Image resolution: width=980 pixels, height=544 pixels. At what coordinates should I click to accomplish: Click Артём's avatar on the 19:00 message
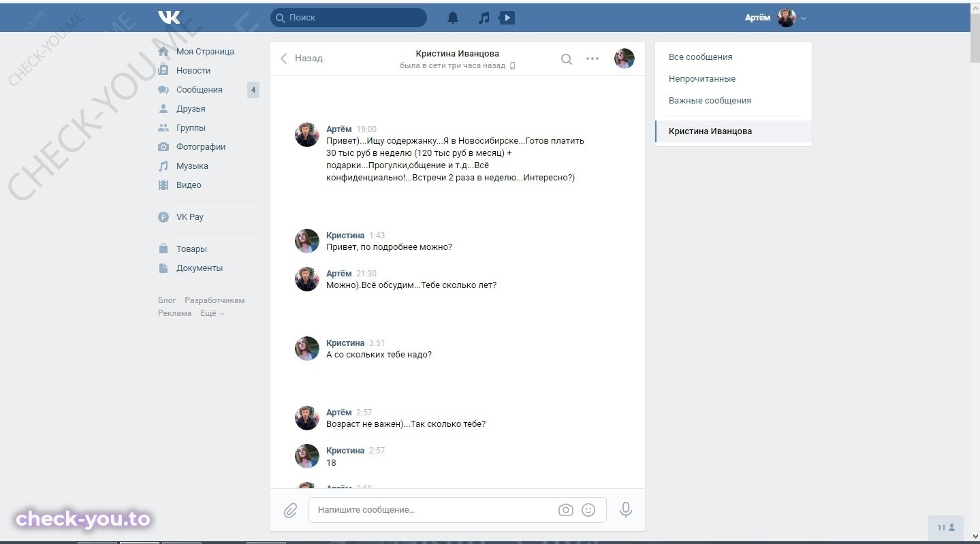coord(307,135)
